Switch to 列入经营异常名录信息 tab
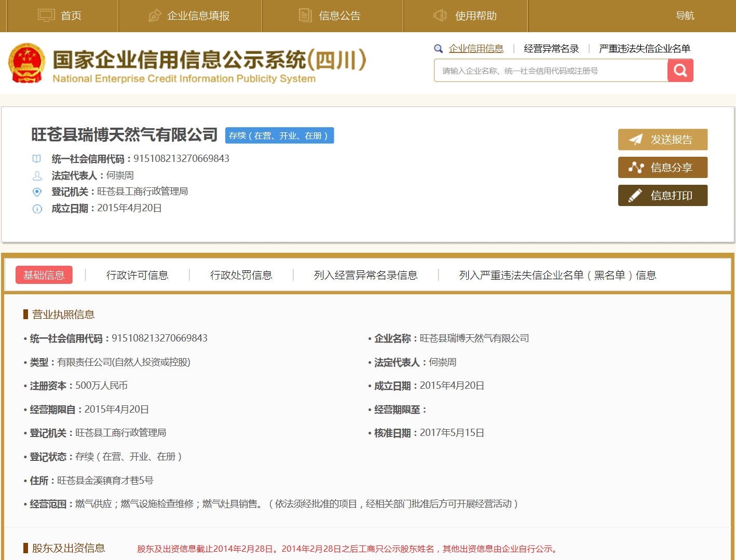The height and width of the screenshot is (560, 736). click(366, 275)
